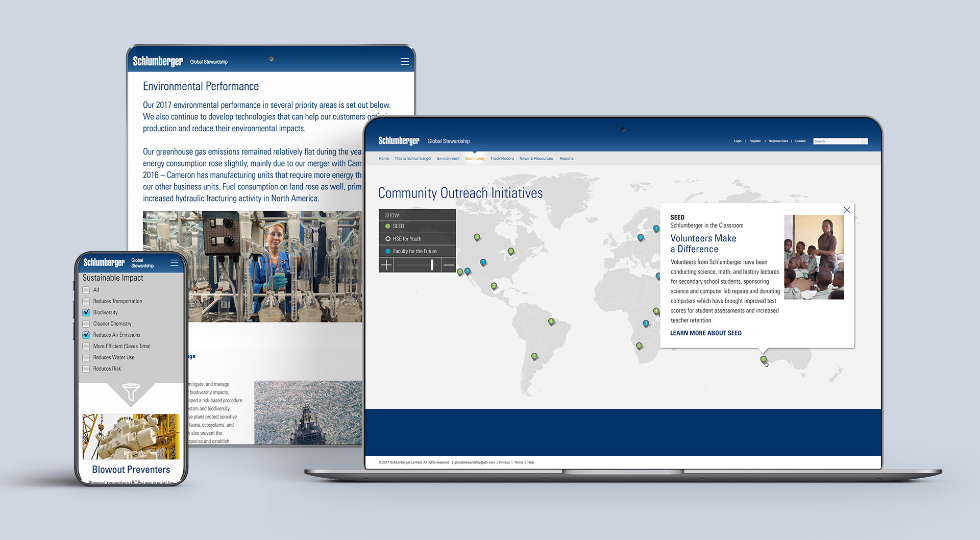
Task: Open Regional Sites link
Action: pos(778,141)
